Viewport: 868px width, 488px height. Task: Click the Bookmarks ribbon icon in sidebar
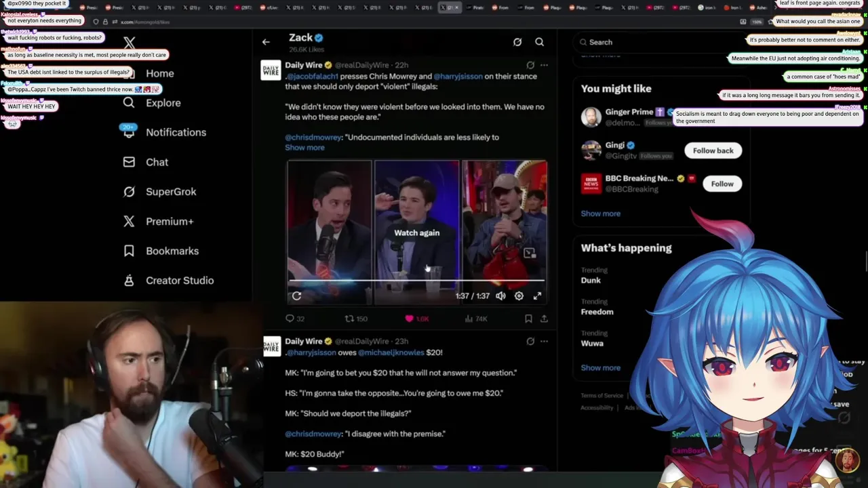129,251
